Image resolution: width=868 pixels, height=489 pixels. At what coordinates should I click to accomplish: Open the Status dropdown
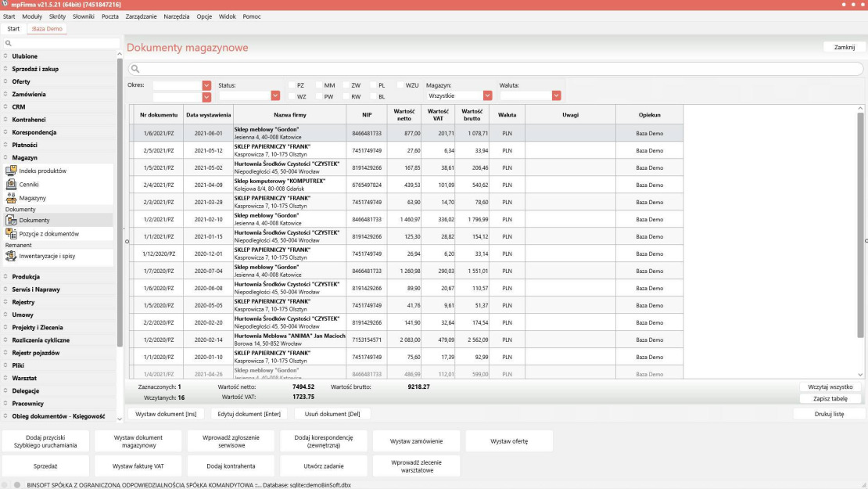pos(275,95)
